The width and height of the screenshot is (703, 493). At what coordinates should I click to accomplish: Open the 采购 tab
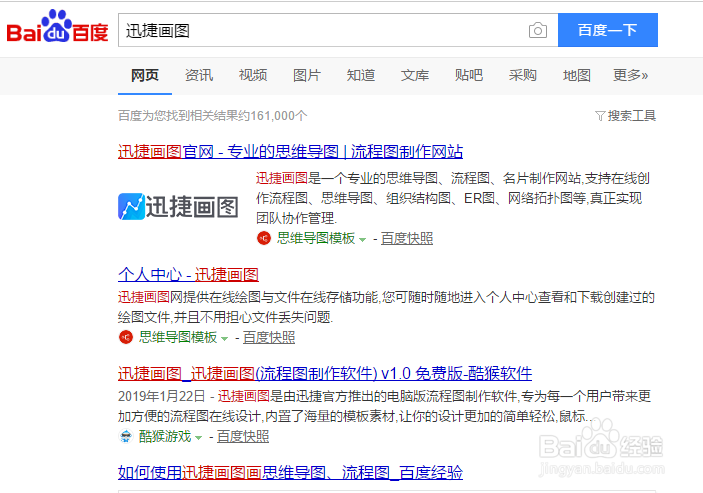coord(522,75)
